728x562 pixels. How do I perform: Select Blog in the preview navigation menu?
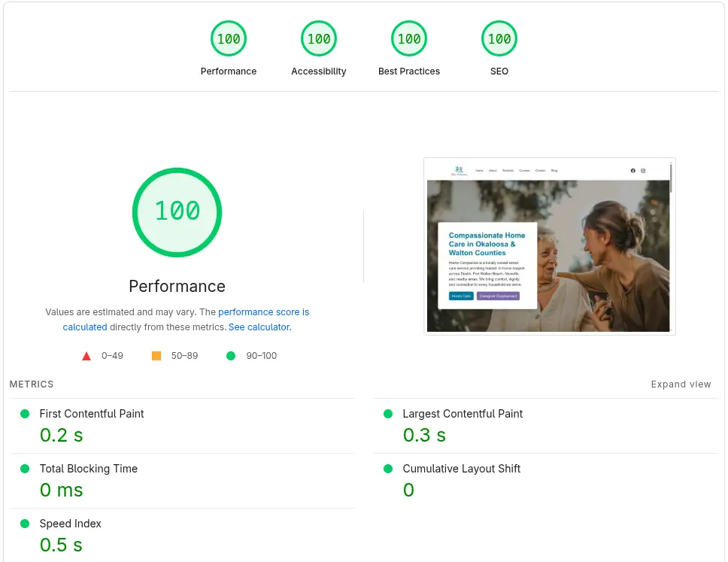[x=554, y=170]
